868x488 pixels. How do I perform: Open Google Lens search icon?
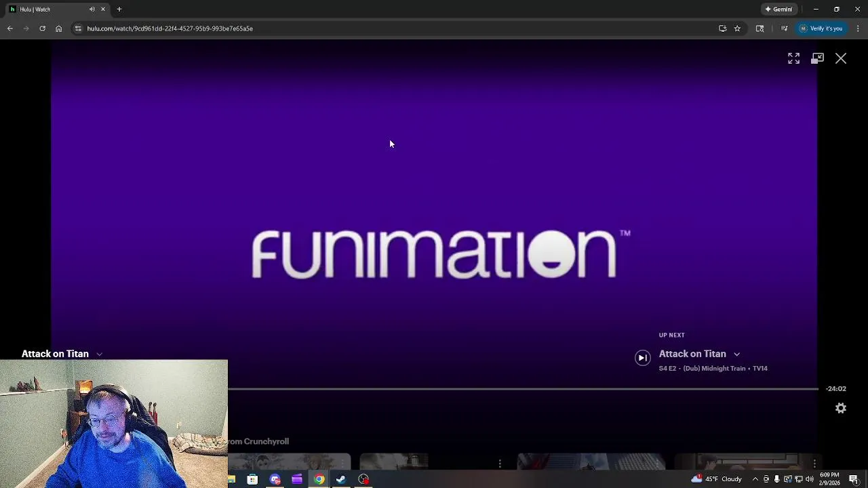click(759, 28)
